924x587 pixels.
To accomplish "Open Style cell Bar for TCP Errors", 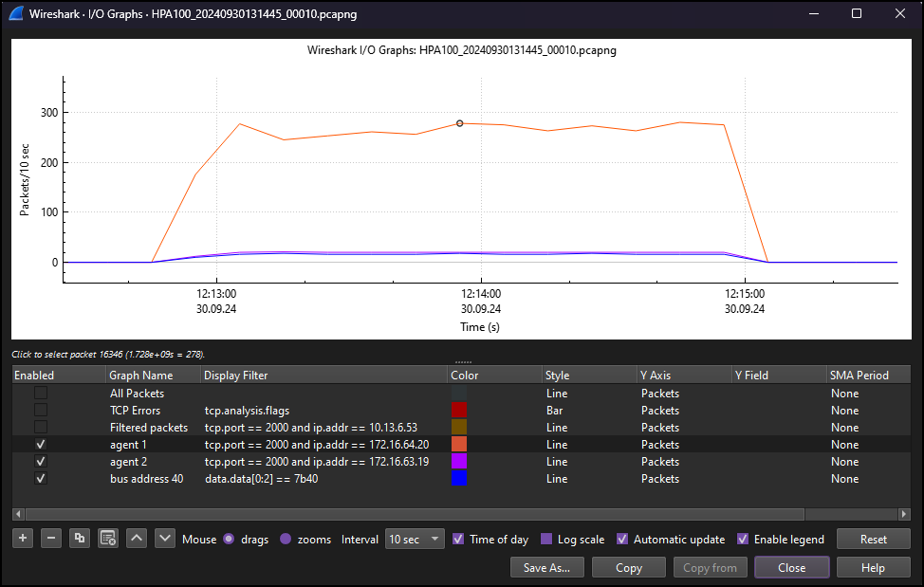I will tap(590, 411).
